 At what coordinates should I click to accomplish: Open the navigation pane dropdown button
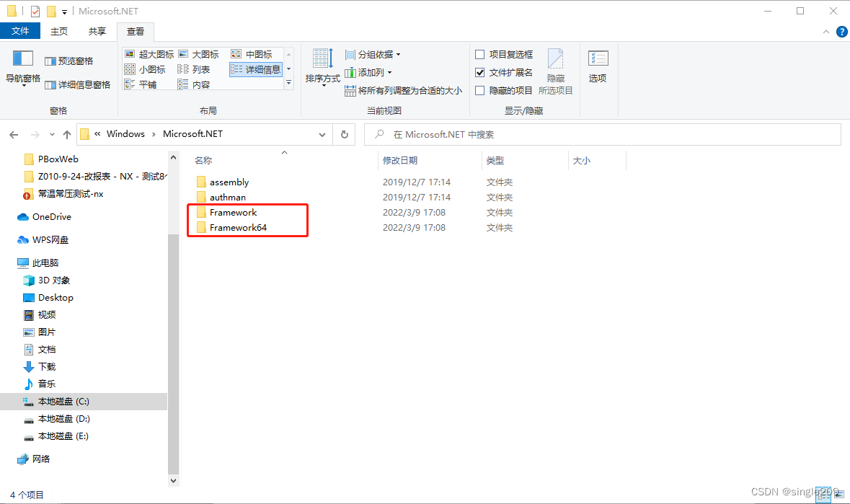[23, 68]
